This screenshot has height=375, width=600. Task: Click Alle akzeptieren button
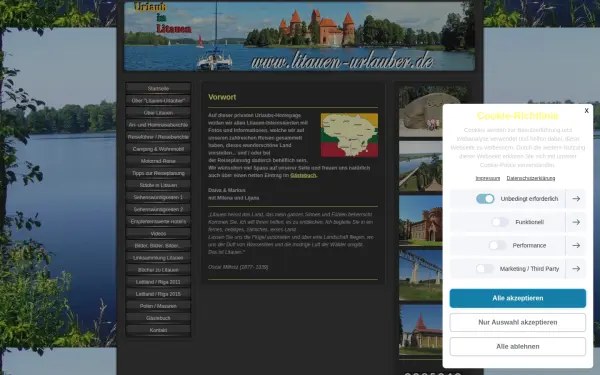(517, 298)
